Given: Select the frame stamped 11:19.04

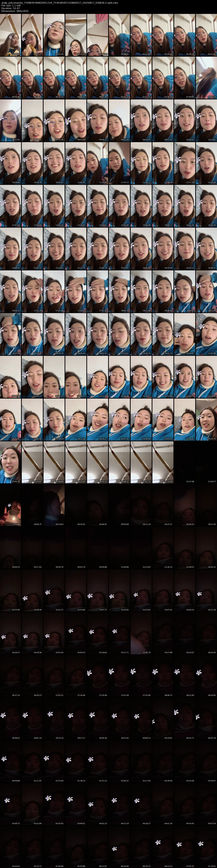Looking at the screenshot, I should (98, 163).
